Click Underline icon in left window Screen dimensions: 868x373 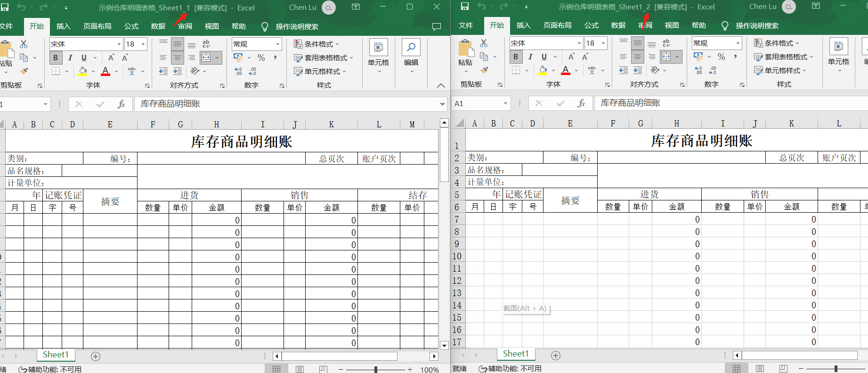tap(84, 58)
